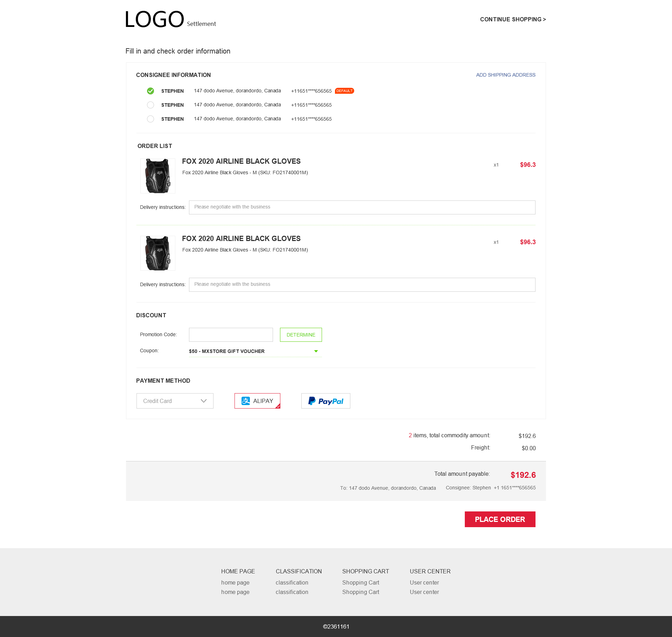Click the DETERMINE promotion code button
The width and height of the screenshot is (672, 637).
pos(301,335)
